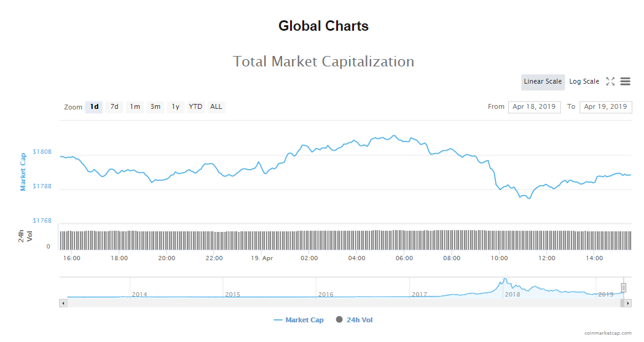
Task: Open the To date field
Action: (x=605, y=106)
